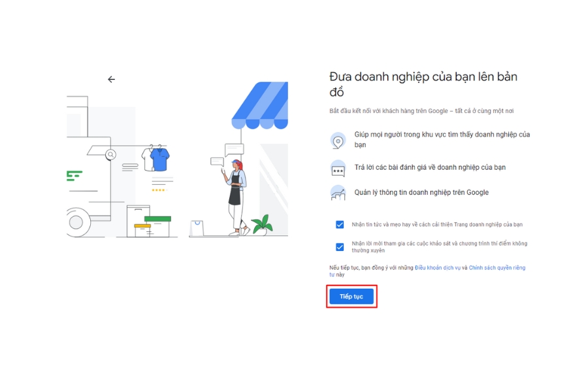Click the map pin location icon
The image size is (588, 392).
(338, 140)
